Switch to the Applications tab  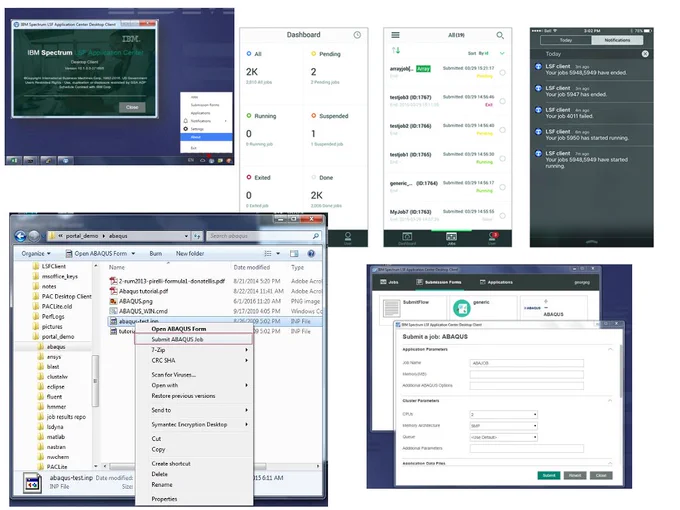tap(496, 282)
